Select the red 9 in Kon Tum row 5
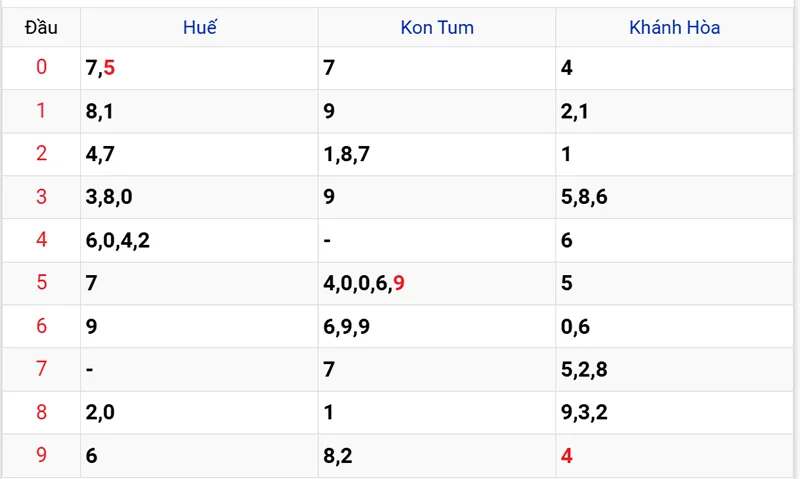Image resolution: width=800 pixels, height=479 pixels. coord(399,283)
